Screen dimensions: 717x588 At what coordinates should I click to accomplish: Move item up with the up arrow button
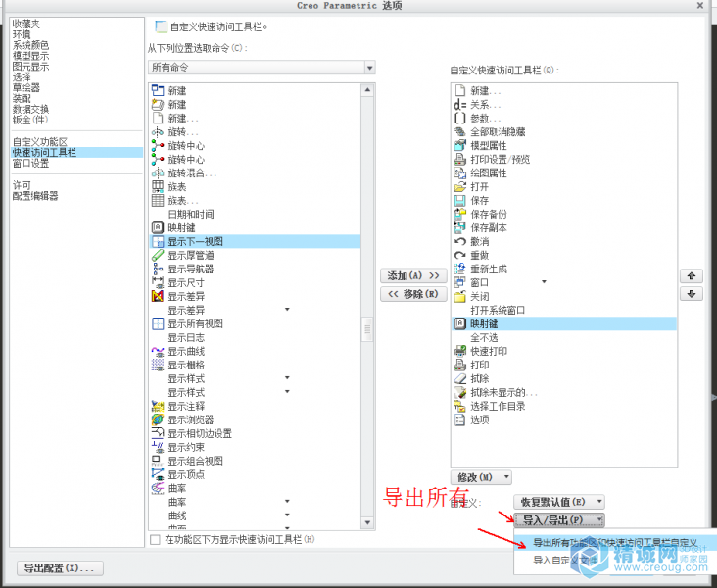point(691,276)
